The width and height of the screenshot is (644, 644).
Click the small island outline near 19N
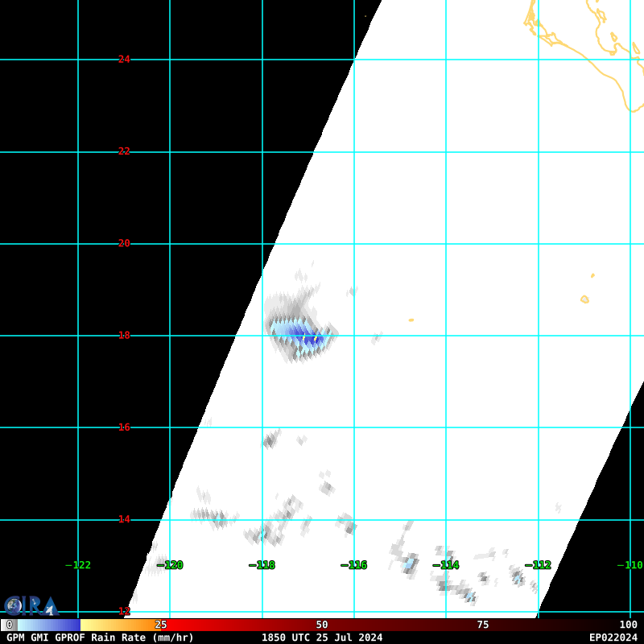click(x=585, y=299)
